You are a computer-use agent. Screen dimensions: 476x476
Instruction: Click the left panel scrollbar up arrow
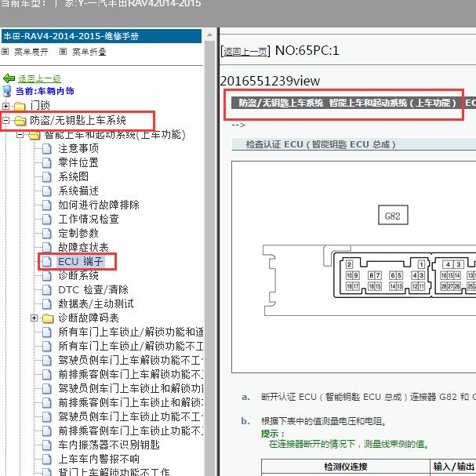(209, 35)
